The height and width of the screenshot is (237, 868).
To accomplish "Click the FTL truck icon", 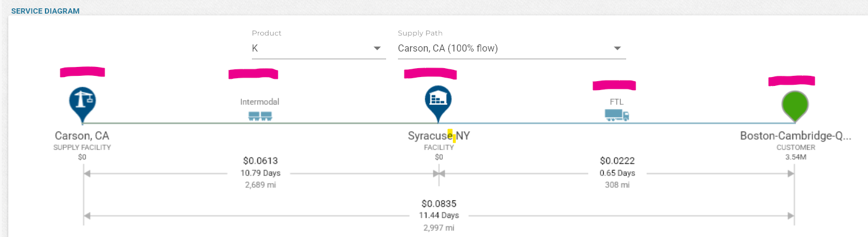I will click(617, 115).
